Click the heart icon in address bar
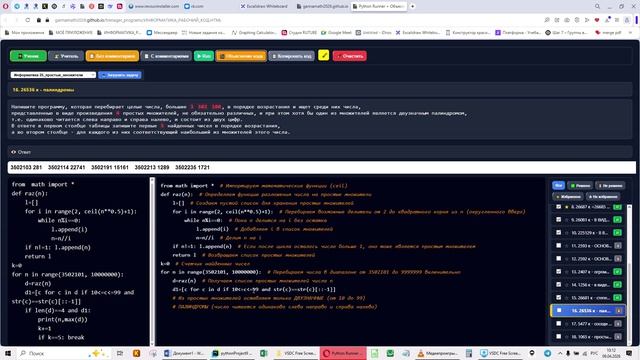The width and height of the screenshot is (640, 360). point(597,20)
